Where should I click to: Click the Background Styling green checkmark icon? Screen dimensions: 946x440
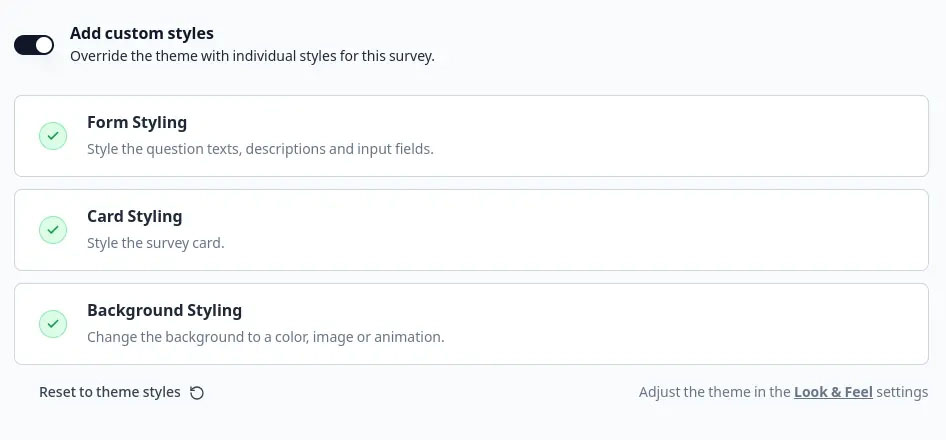pyautogui.click(x=53, y=324)
